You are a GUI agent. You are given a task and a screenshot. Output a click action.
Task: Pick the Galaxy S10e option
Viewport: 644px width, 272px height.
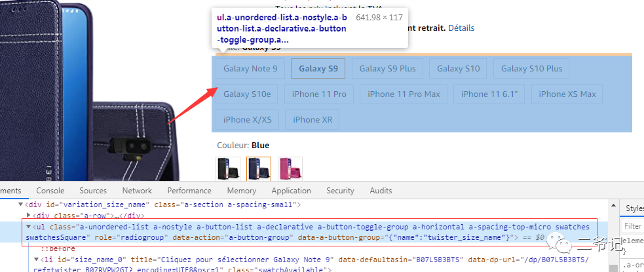247,94
